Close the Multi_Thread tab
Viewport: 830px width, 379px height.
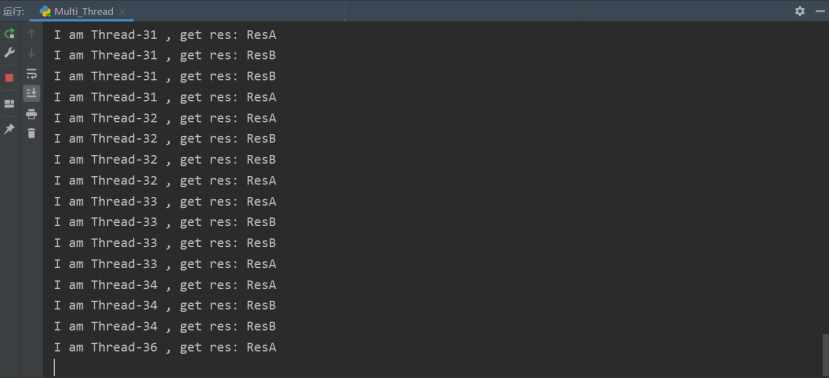[122, 12]
